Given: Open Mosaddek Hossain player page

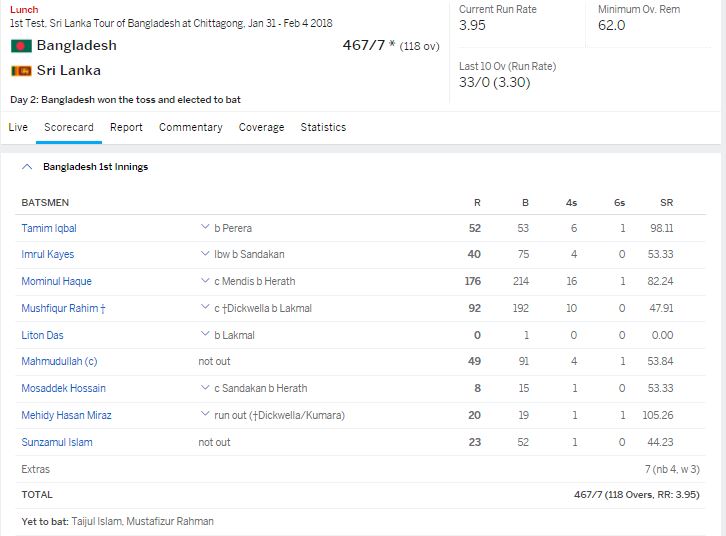Looking at the screenshot, I should [63, 388].
